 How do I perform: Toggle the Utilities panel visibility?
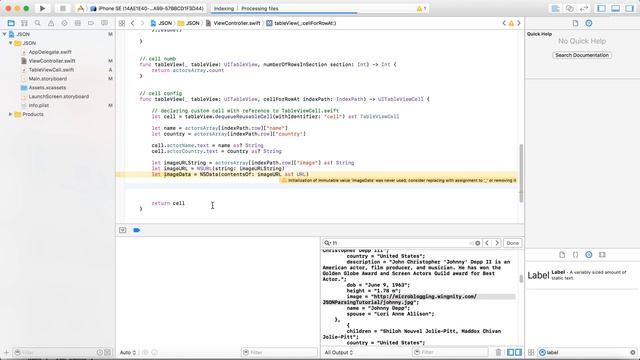point(630,8)
